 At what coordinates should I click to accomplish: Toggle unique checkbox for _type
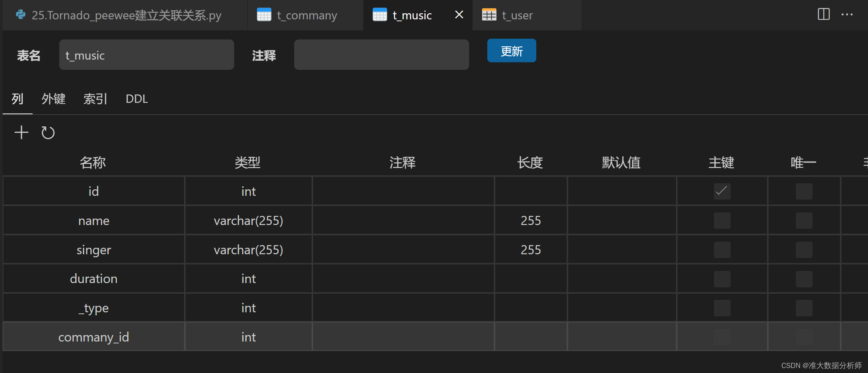click(804, 308)
